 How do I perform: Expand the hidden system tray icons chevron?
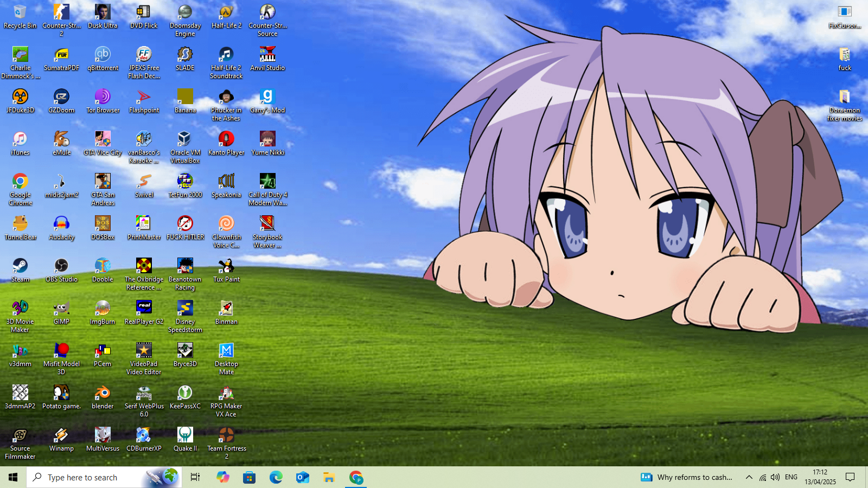[x=749, y=477]
